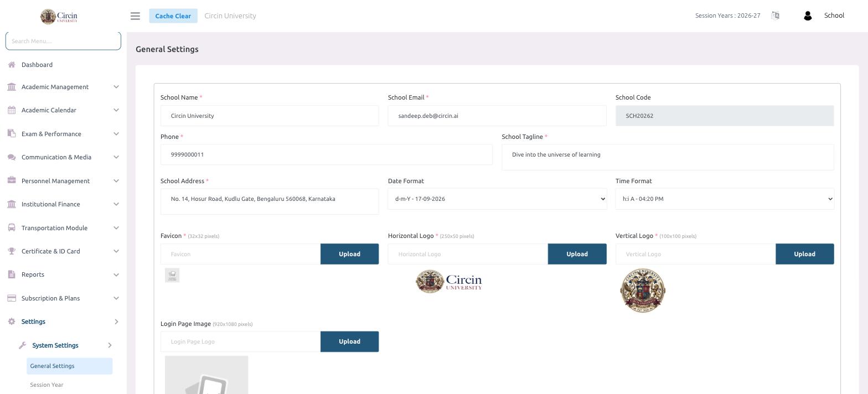Upload a Login Page Image
This screenshot has width=868, height=394.
(x=349, y=341)
